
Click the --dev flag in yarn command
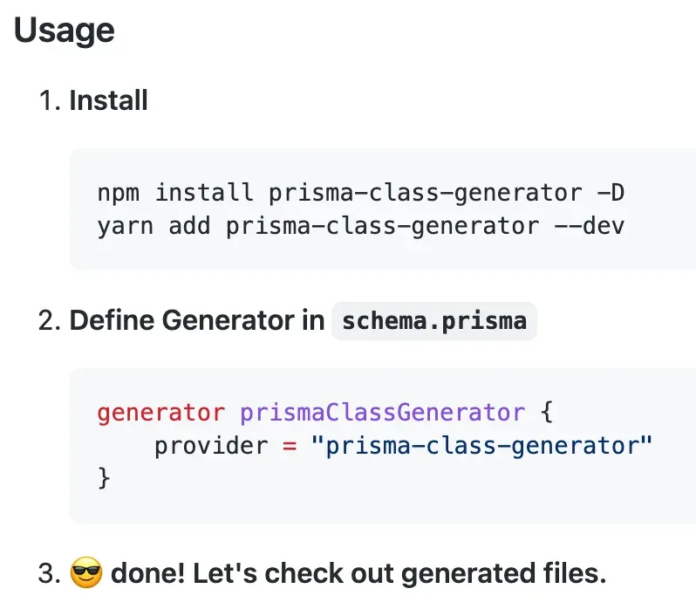(590, 226)
